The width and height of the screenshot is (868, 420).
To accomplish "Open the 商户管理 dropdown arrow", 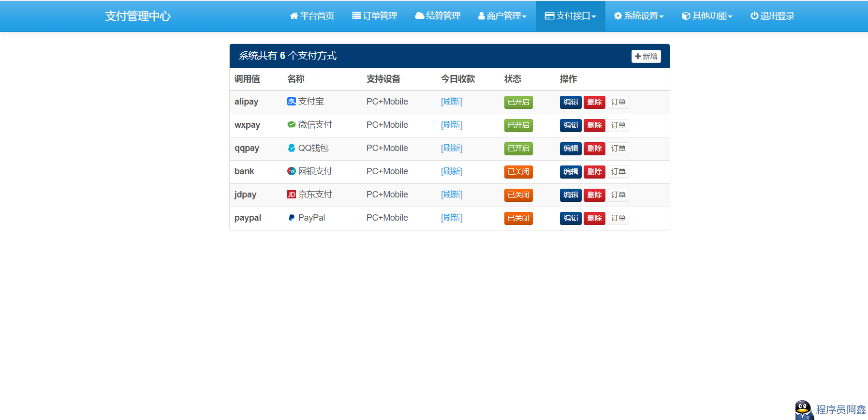I will point(524,17).
